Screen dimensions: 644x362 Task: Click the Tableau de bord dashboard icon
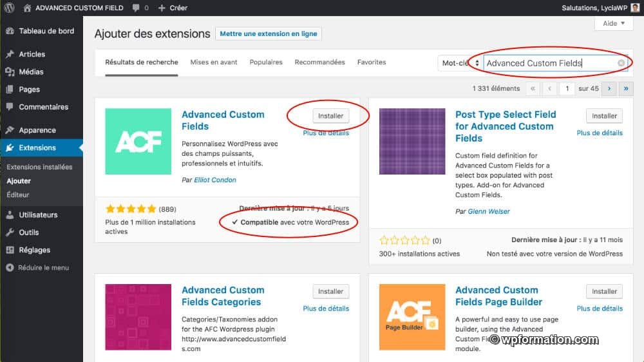click(10, 31)
